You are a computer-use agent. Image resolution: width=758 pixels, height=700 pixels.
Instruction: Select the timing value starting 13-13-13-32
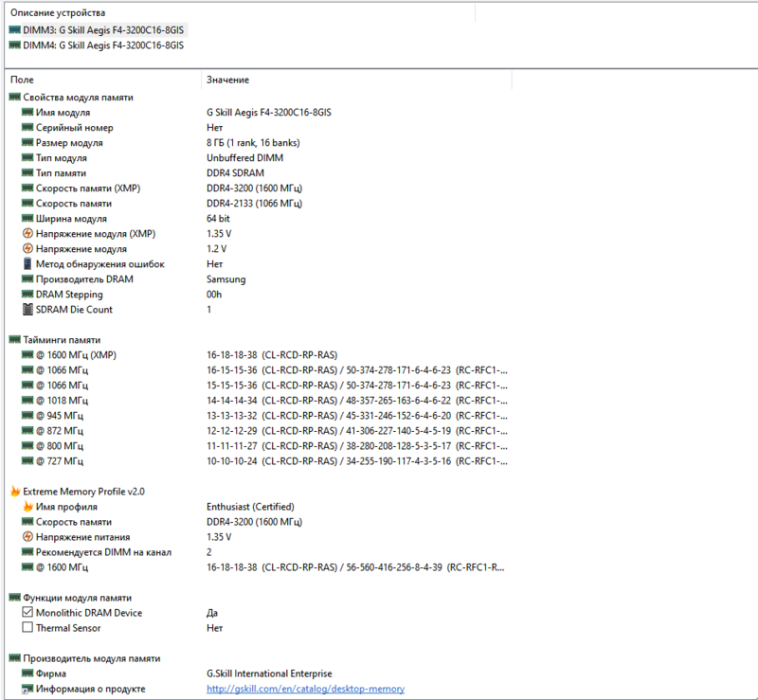click(357, 416)
